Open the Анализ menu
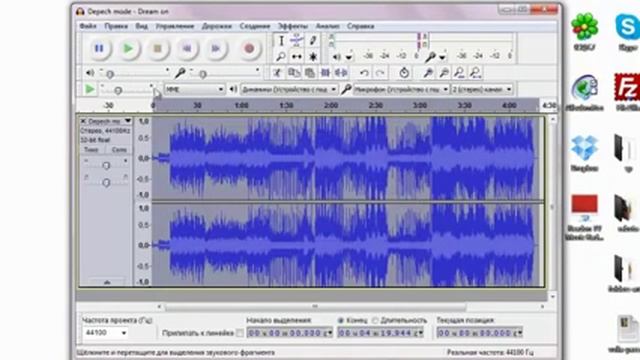The height and width of the screenshot is (360, 640). (328, 26)
